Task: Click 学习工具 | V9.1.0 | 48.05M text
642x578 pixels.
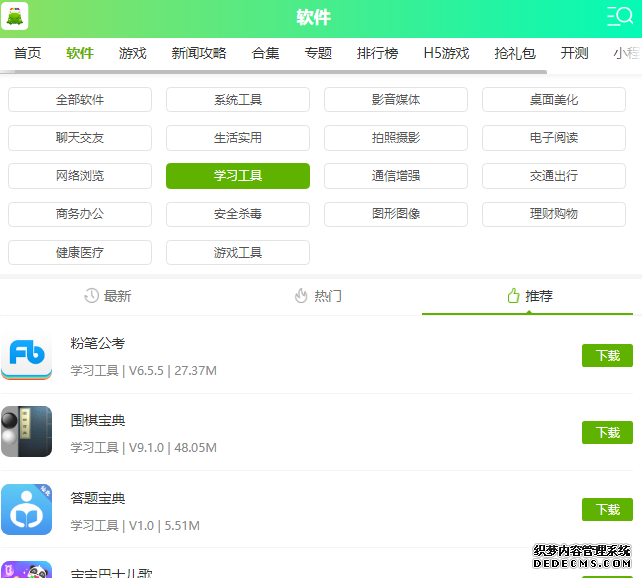Action: (143, 447)
